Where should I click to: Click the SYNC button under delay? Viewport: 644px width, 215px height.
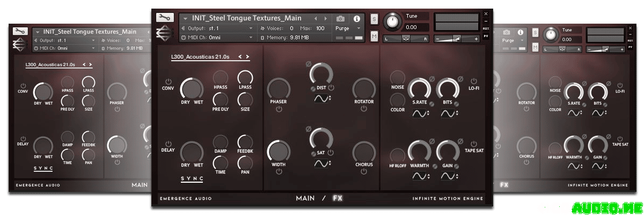pos(192,178)
